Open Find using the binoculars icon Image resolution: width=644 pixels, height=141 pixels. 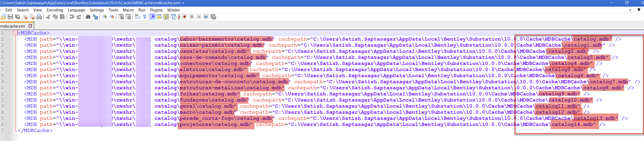click(88, 17)
